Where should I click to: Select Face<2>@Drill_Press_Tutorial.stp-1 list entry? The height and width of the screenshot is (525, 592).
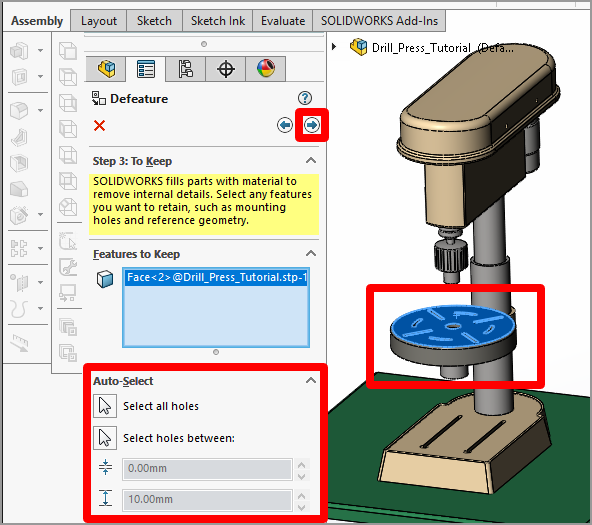click(216, 277)
